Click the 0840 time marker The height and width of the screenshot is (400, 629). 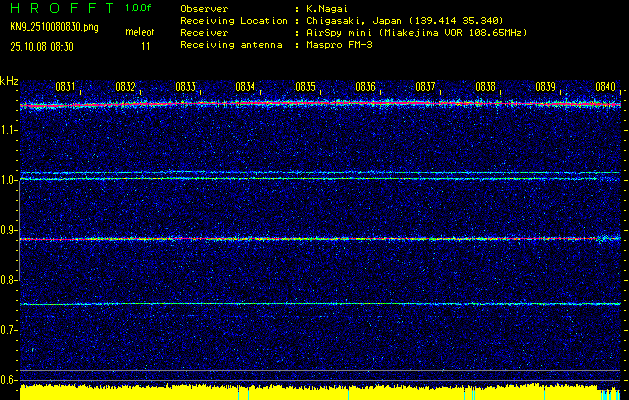tap(605, 87)
